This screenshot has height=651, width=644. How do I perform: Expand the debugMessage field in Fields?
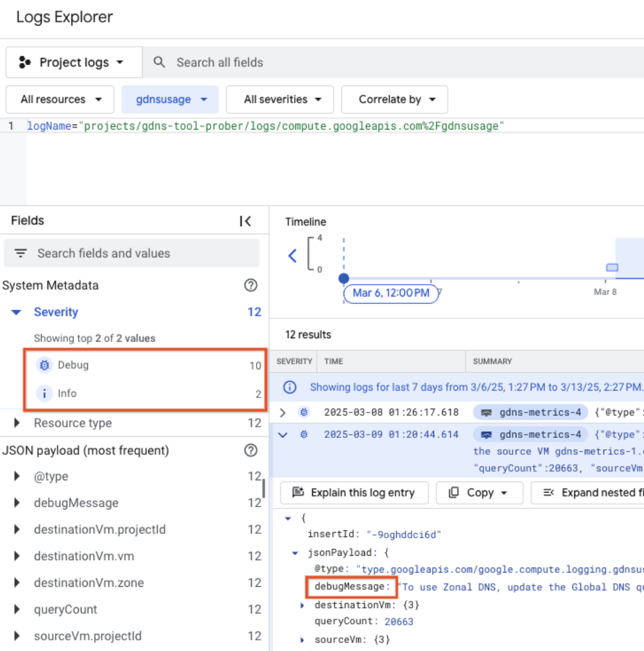[x=17, y=503]
